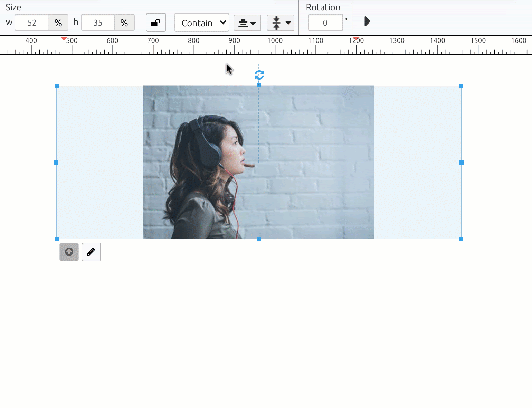
Task: Toggle the height unit percent button
Action: pos(124,23)
